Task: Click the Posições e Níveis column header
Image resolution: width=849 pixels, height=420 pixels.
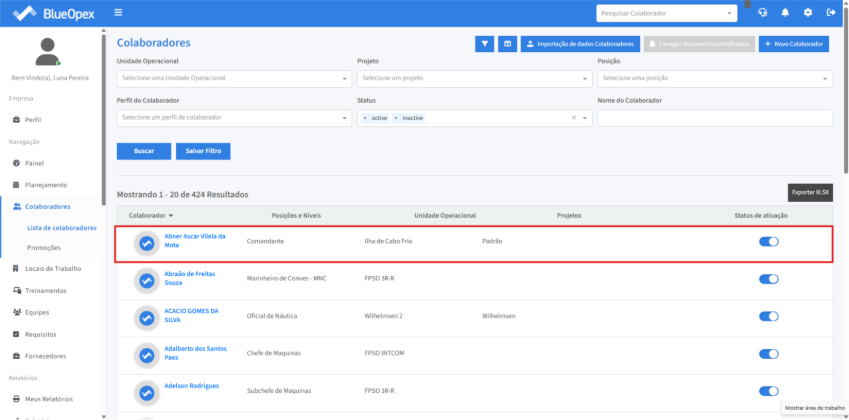Action: (x=296, y=215)
